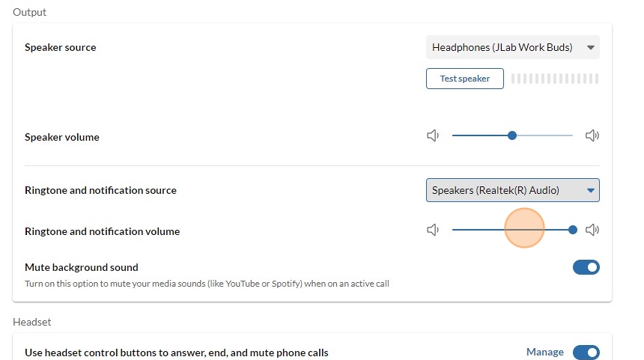Click the Ringtone and notification volume slider handle
This screenshot has width=644, height=360.
pyautogui.click(x=573, y=230)
